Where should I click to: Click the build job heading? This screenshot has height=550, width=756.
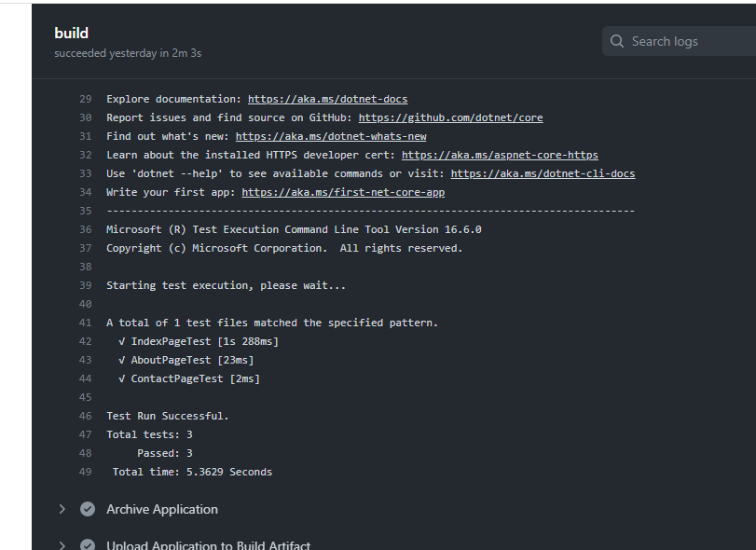point(72,34)
